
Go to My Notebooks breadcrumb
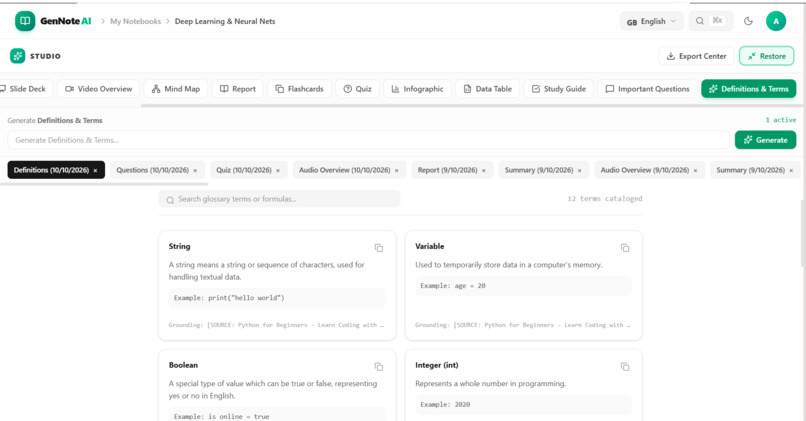pos(135,21)
